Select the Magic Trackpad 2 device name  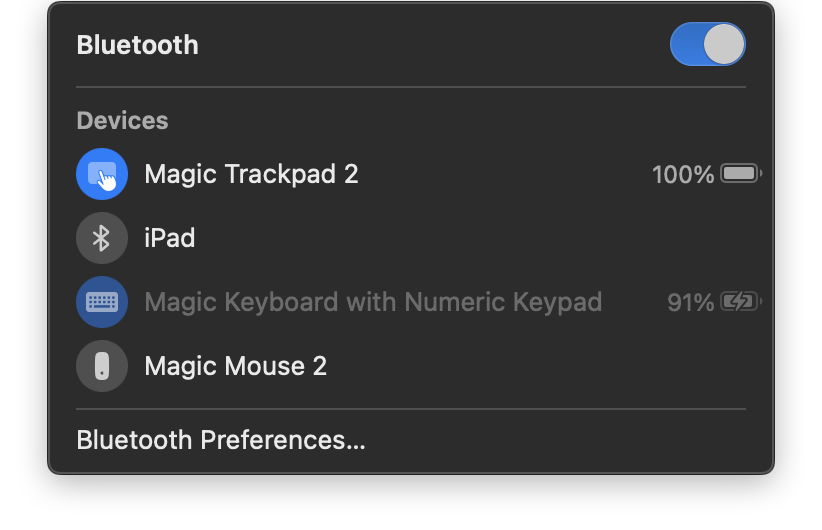(251, 174)
